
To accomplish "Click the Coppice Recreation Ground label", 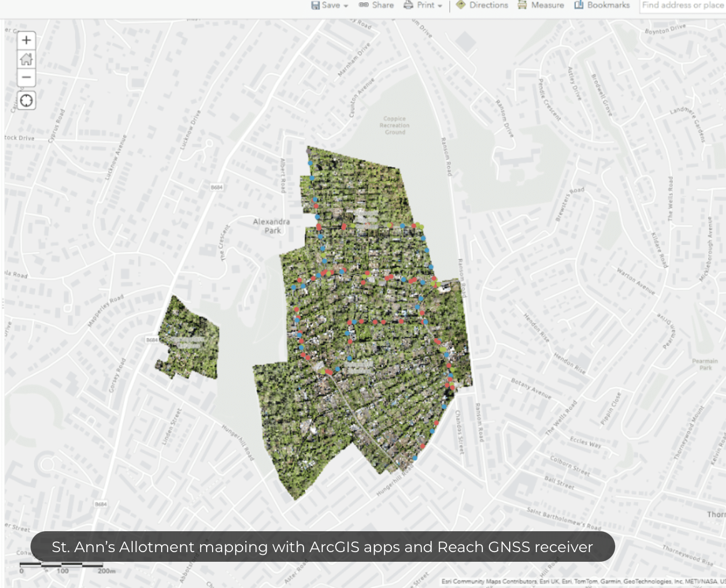I will pyautogui.click(x=395, y=125).
